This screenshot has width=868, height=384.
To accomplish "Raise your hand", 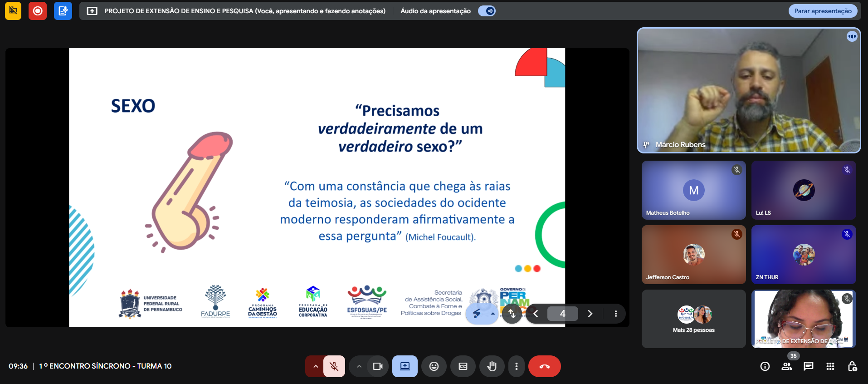I will pos(492,366).
